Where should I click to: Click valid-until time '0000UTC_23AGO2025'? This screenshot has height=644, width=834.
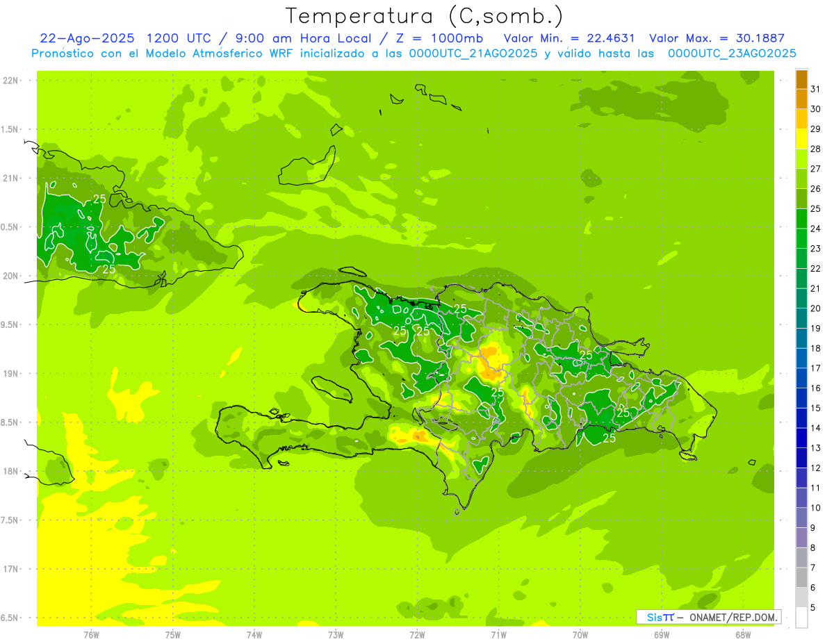point(732,53)
